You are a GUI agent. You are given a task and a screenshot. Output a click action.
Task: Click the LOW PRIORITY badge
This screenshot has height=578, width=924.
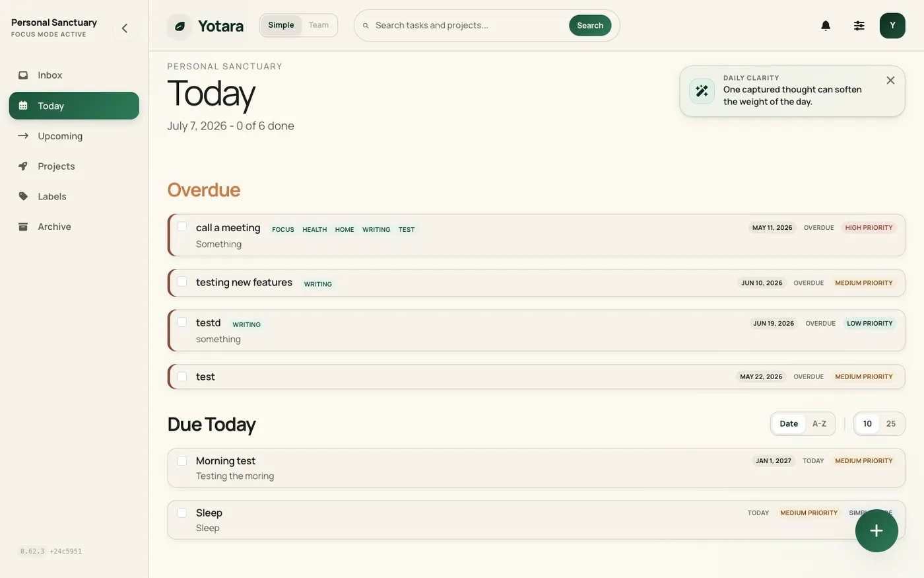[x=870, y=324]
